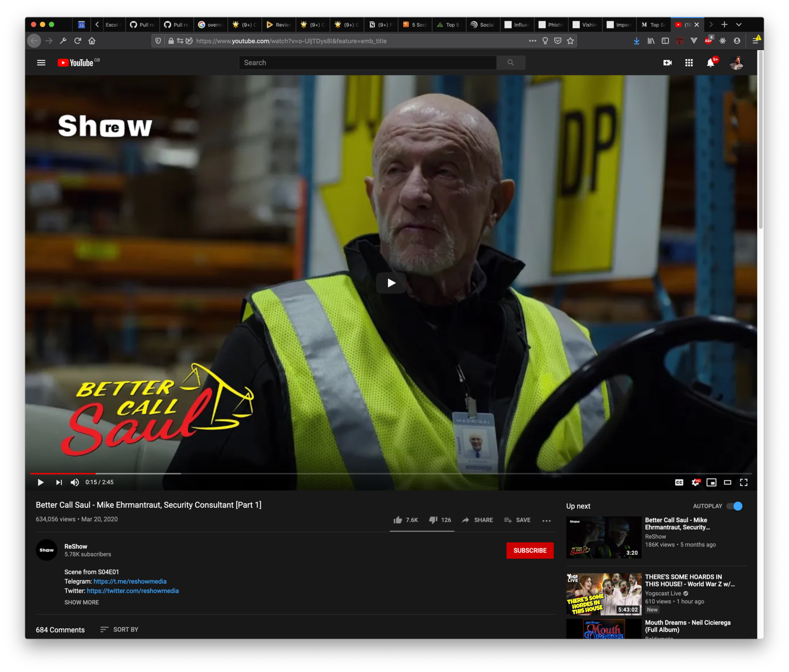789x672 pixels.
Task: Open Mouth Dreams Full Album title
Action: click(x=687, y=626)
